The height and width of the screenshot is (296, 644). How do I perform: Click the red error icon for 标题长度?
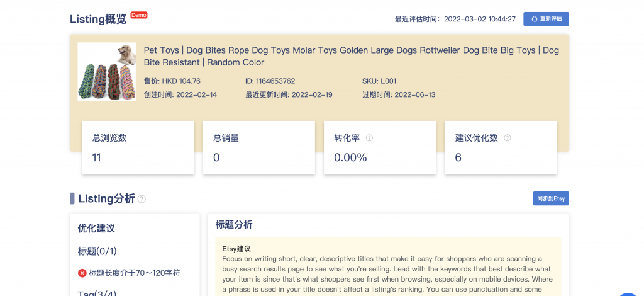82,273
